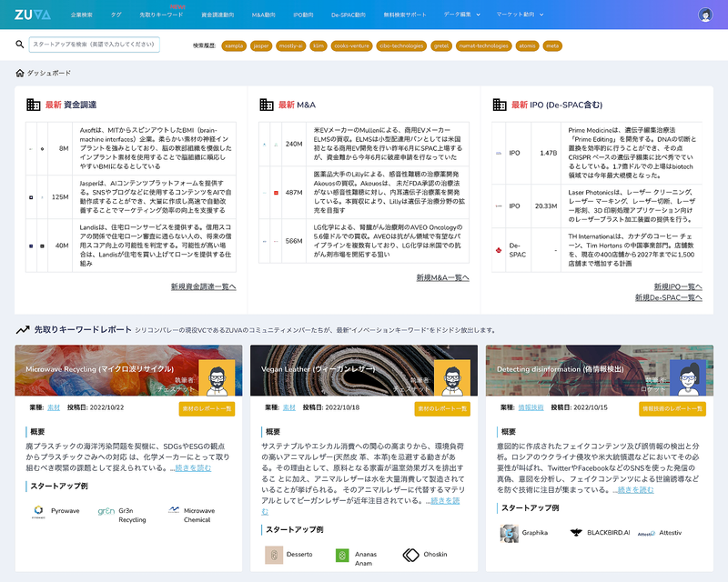Image resolution: width=728 pixels, height=582 pixels.
Task: Click the Desserto logo
Action: pos(274,555)
